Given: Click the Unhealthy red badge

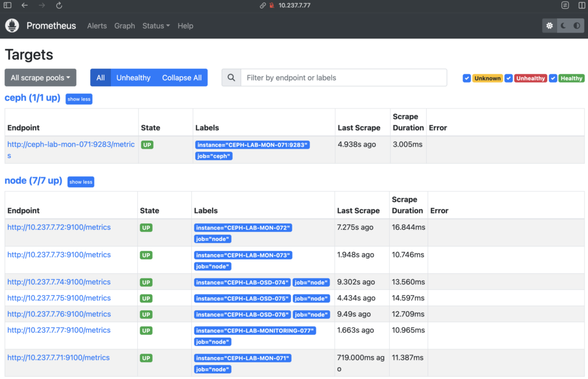Looking at the screenshot, I should point(530,78).
